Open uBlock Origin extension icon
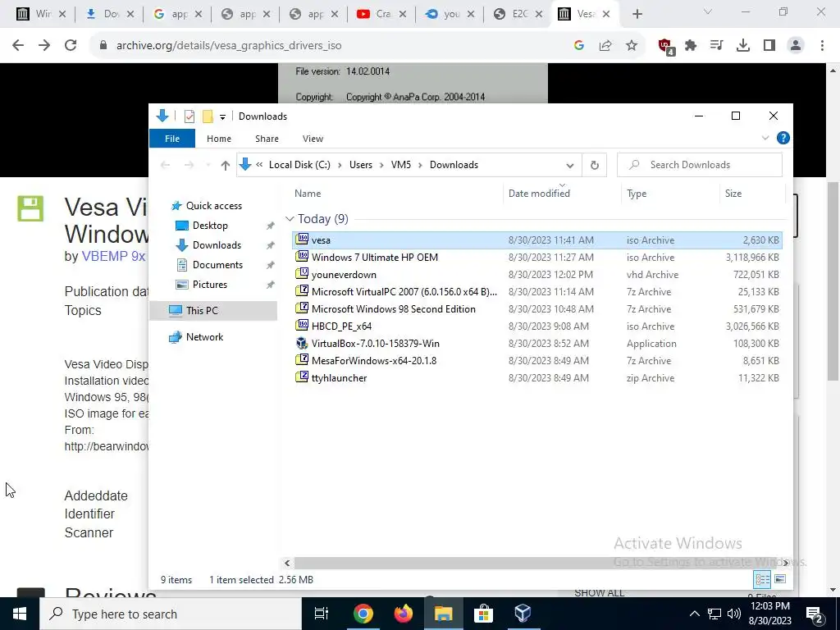The width and height of the screenshot is (840, 630). (666, 47)
